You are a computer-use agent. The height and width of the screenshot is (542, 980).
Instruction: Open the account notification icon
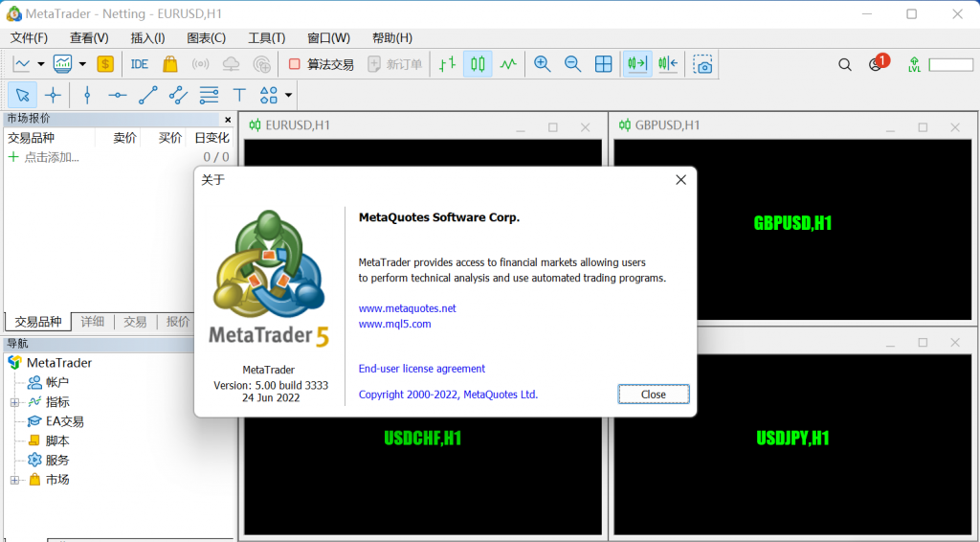877,63
